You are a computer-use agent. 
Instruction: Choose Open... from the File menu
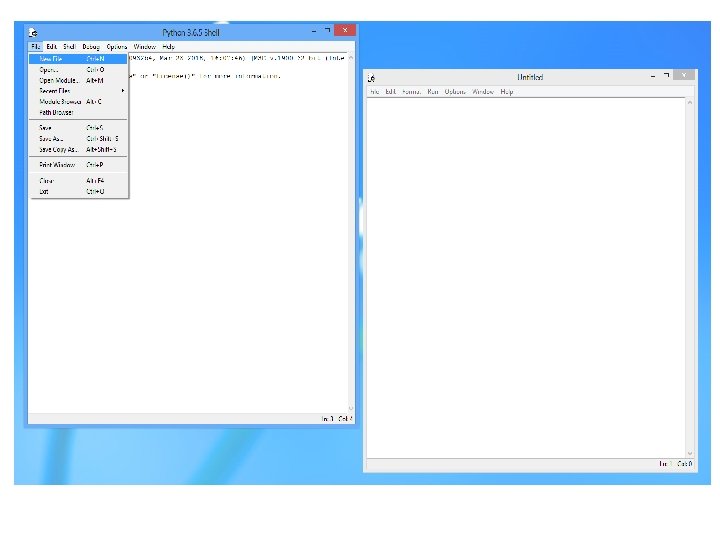point(78,70)
